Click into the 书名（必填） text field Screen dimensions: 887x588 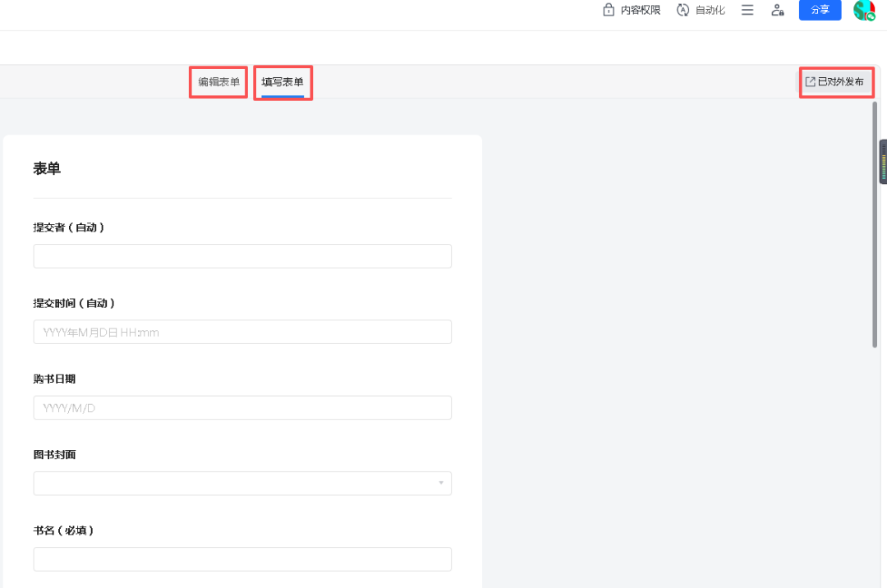(x=242, y=559)
